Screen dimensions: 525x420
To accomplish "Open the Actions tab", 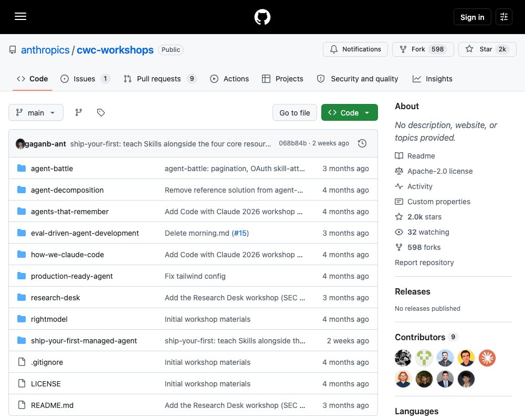I will click(229, 79).
